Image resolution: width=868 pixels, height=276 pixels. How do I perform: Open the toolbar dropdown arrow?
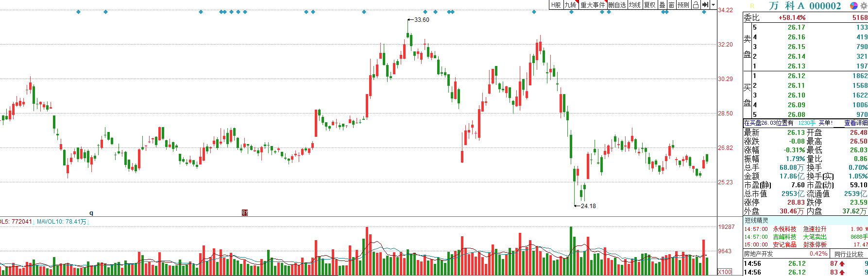coord(713,5)
